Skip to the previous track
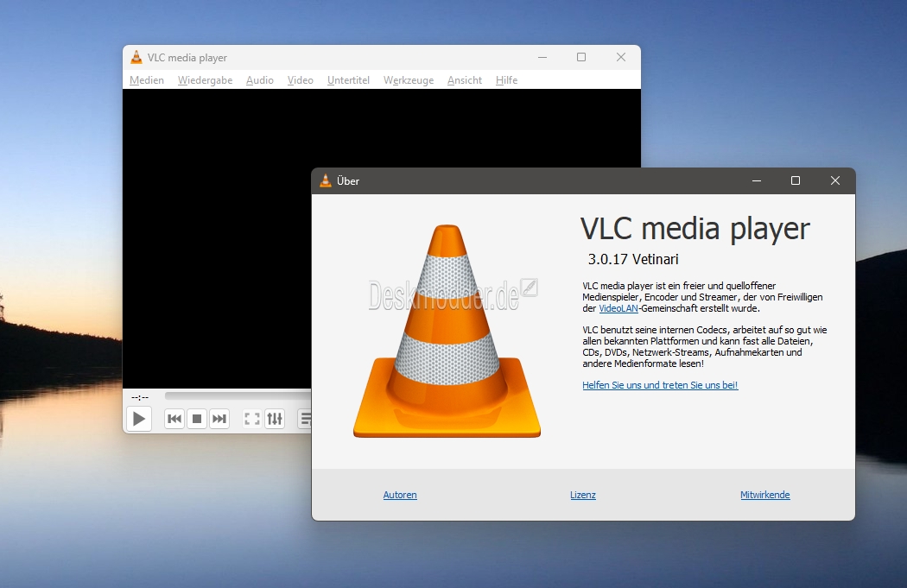The height and width of the screenshot is (588, 907). [174, 419]
